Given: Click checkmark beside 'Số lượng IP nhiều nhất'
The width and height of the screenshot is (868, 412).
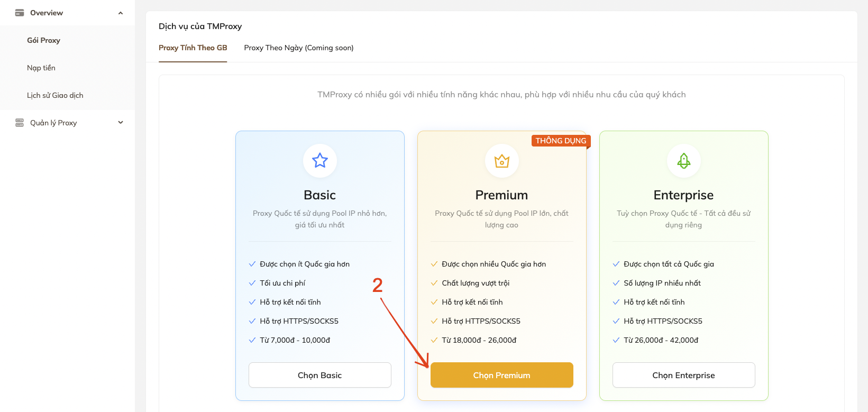Looking at the screenshot, I should click(616, 283).
